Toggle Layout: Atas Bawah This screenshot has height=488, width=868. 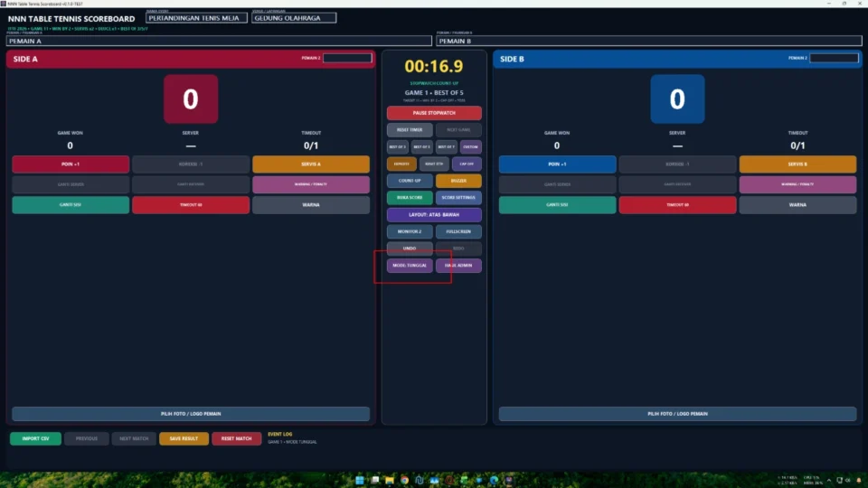click(434, 215)
